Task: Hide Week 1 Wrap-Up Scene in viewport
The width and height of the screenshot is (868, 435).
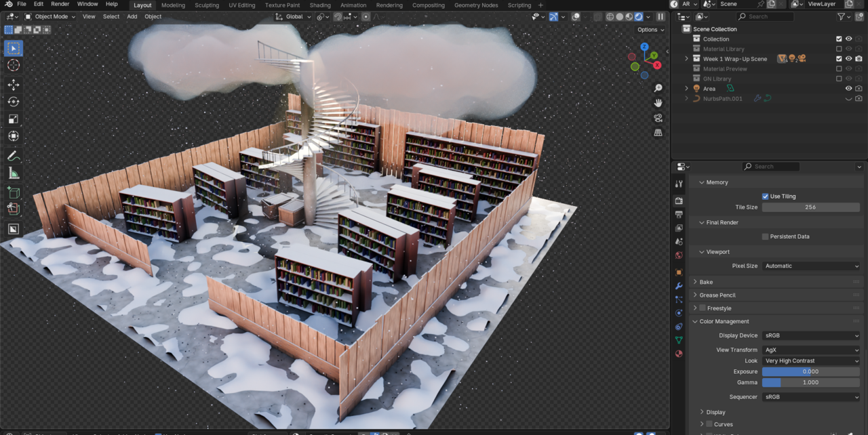Action: pyautogui.click(x=848, y=59)
